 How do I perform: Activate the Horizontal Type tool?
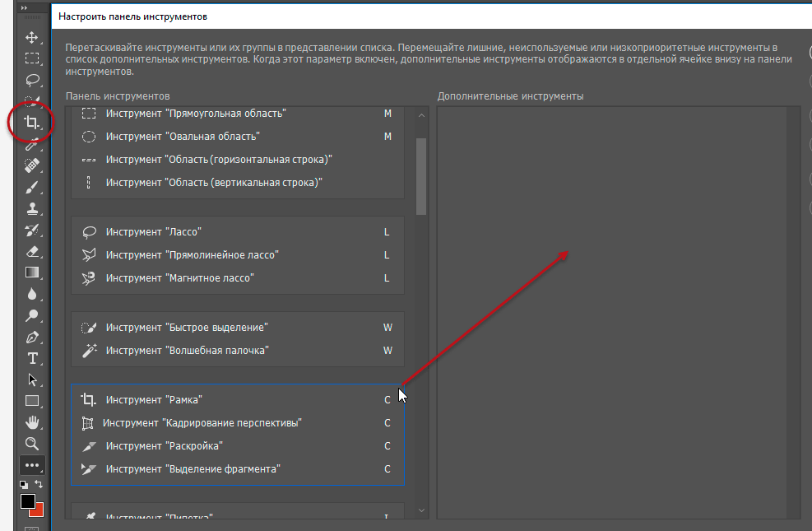pos(33,358)
